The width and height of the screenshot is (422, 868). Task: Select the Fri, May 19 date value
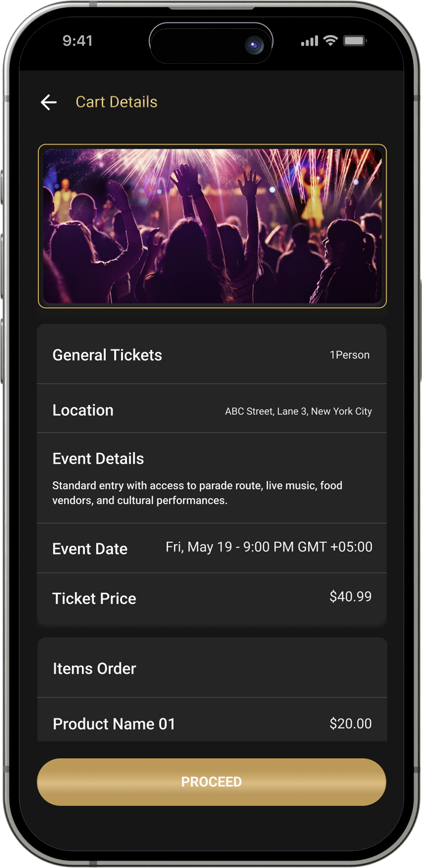pyautogui.click(x=269, y=547)
